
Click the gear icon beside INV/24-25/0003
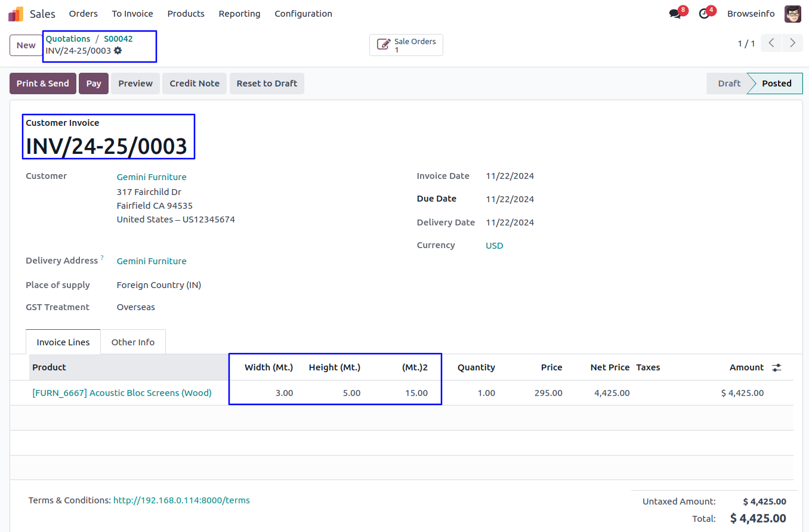click(x=118, y=51)
